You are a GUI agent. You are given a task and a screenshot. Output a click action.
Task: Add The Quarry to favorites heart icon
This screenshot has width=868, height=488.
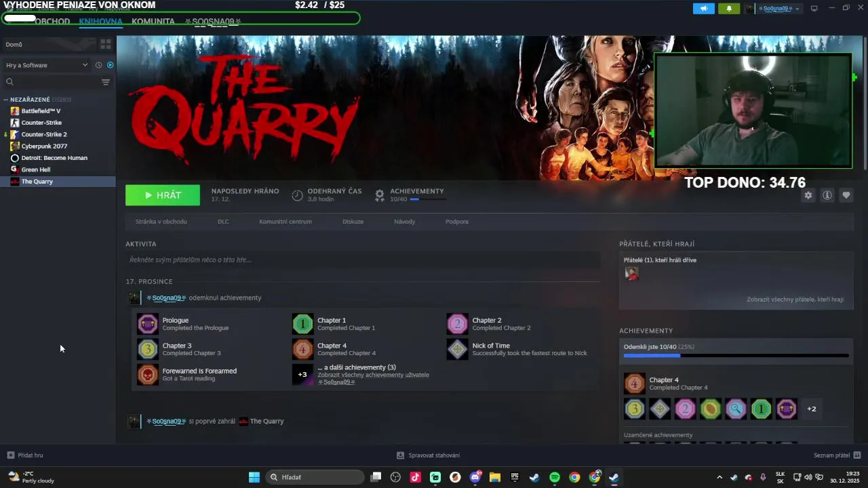(846, 195)
